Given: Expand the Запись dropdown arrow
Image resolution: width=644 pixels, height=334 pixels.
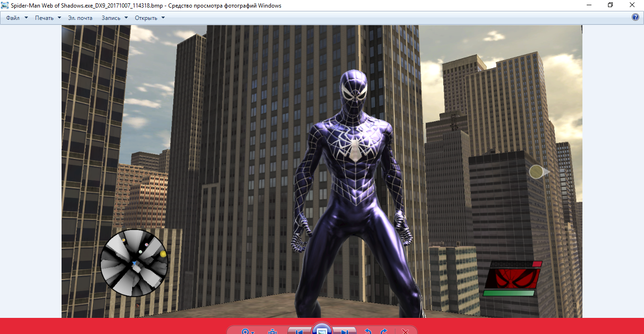Looking at the screenshot, I should [126, 18].
